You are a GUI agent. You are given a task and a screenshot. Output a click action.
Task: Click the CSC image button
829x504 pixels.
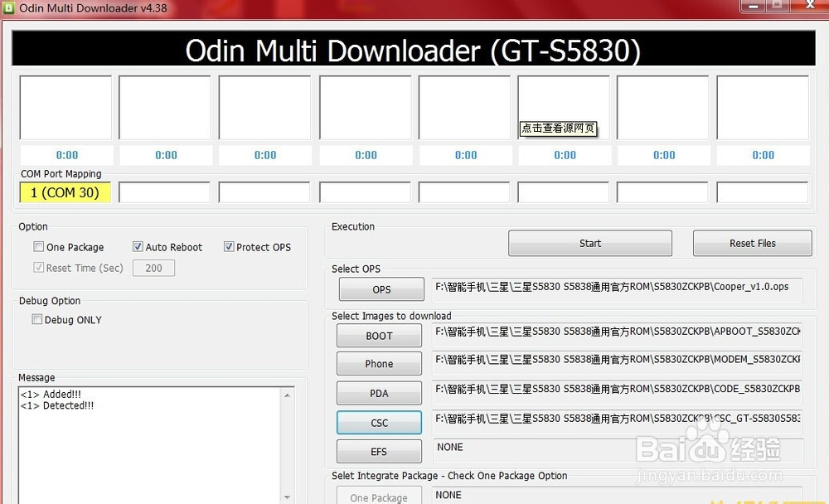[x=379, y=422]
